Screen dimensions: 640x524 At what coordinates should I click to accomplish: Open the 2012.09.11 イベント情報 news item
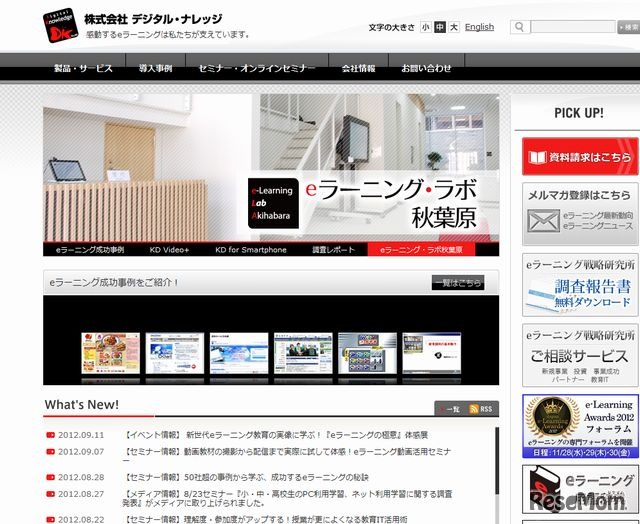tap(275, 435)
